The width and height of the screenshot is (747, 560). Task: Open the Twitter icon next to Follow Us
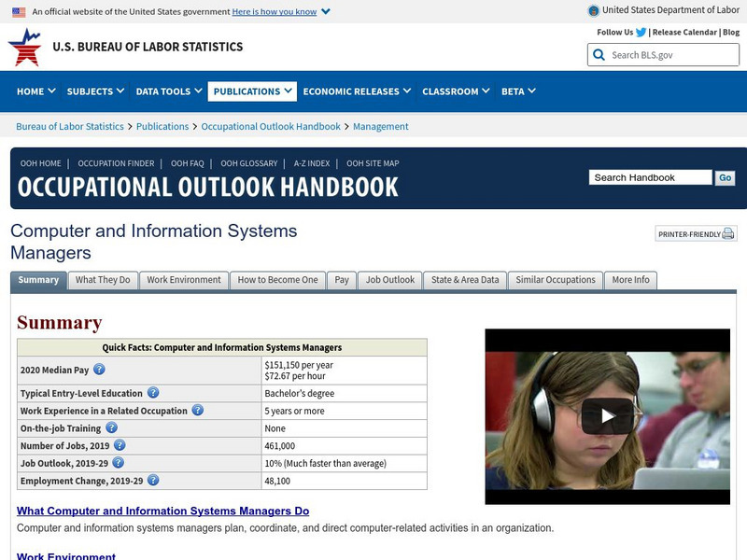(641, 31)
